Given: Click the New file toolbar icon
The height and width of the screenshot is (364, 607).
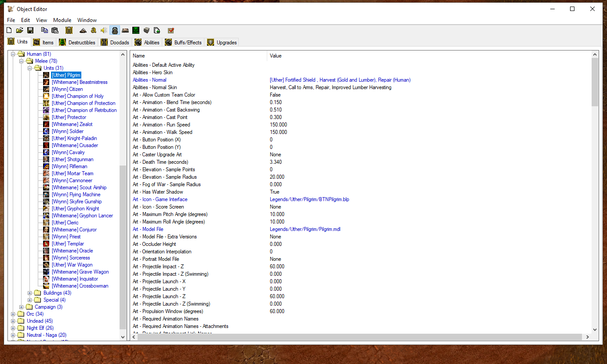Looking at the screenshot, I should 9,30.
